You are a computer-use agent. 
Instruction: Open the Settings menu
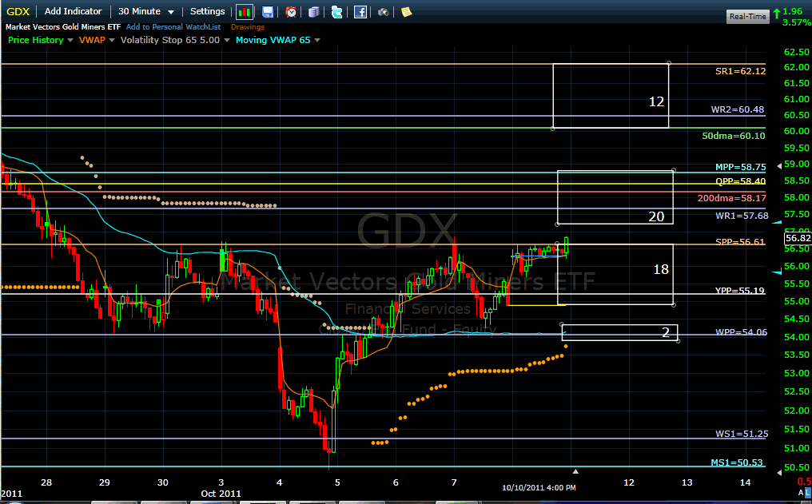point(207,11)
